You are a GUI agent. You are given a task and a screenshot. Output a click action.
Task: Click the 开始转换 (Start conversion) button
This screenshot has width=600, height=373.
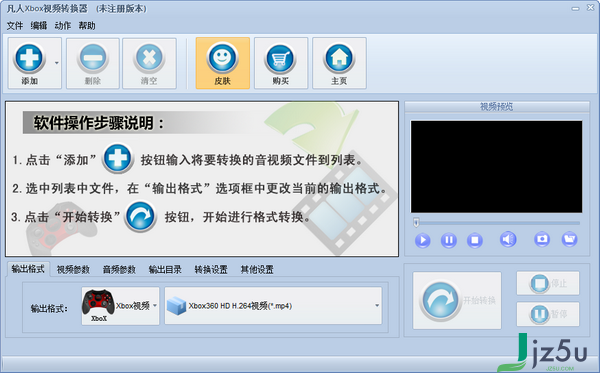point(457,301)
